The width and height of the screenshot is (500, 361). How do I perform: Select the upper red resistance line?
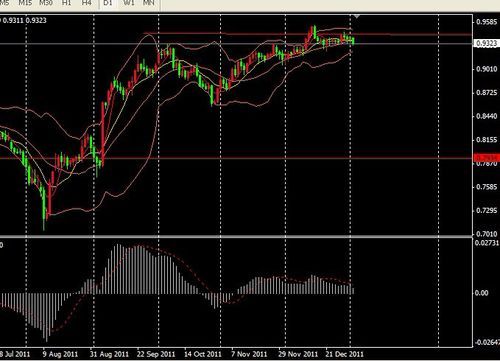(307, 33)
